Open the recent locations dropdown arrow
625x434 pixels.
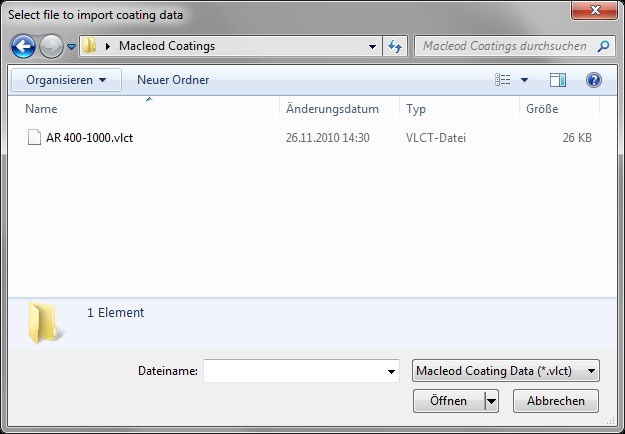click(x=71, y=47)
